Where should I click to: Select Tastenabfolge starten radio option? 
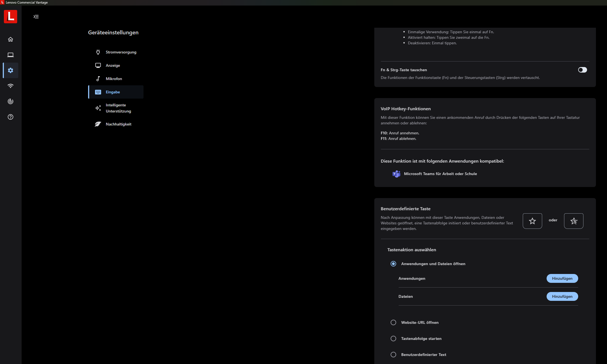393,339
